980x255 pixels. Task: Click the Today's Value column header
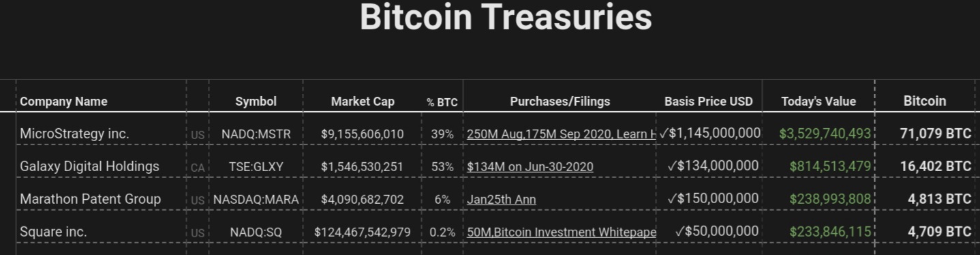(x=818, y=102)
